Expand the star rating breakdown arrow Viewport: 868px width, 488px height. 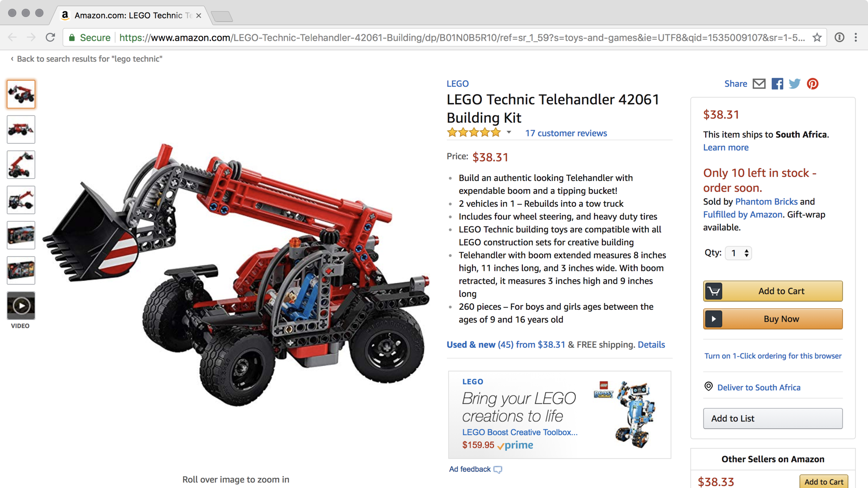pos(509,132)
